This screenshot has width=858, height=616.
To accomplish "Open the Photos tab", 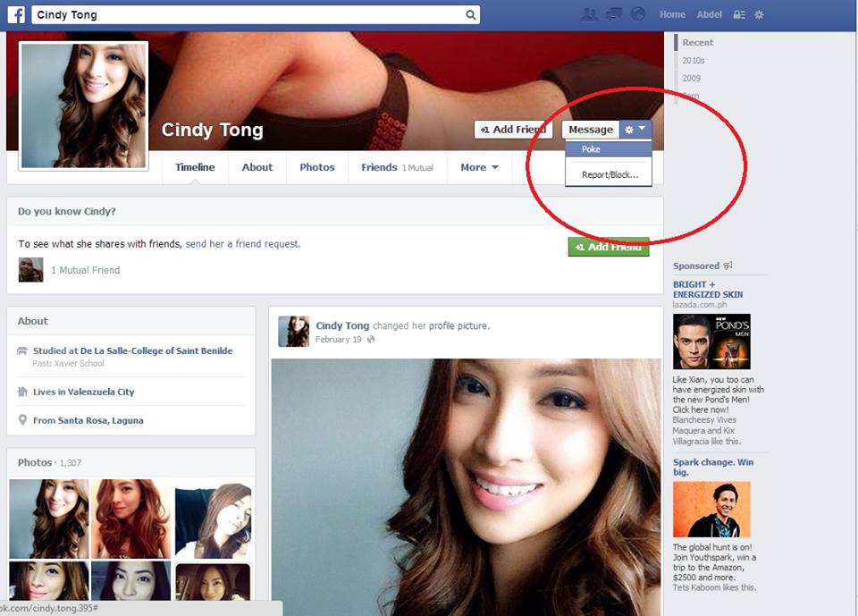I will pyautogui.click(x=316, y=167).
